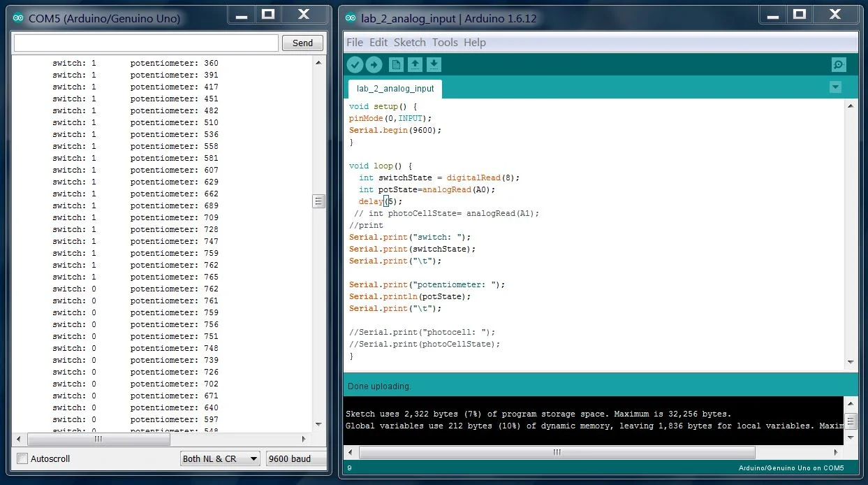
Task: Toggle the Autoscroll checkbox
Action: pyautogui.click(x=22, y=459)
